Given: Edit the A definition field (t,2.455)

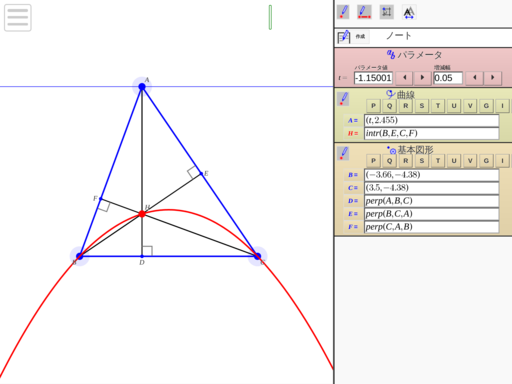Looking at the screenshot, I should tap(432, 120).
